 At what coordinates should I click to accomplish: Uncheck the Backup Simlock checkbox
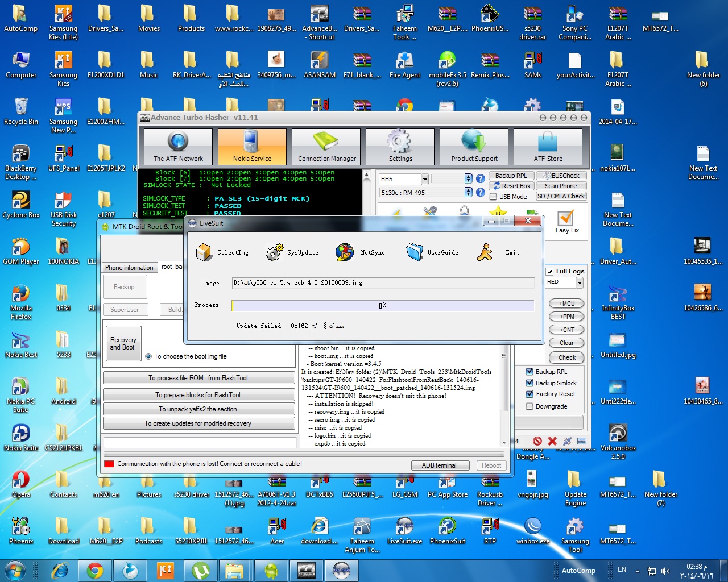pos(530,383)
